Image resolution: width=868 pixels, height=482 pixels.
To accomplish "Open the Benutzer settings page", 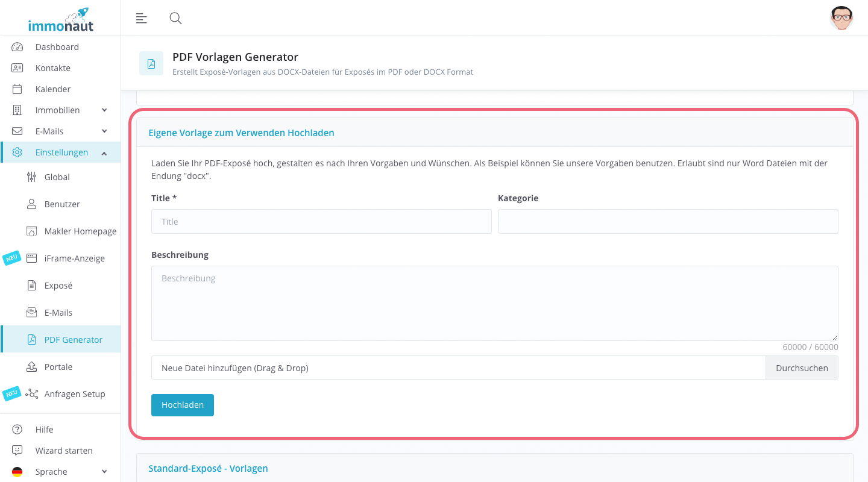I will click(62, 204).
